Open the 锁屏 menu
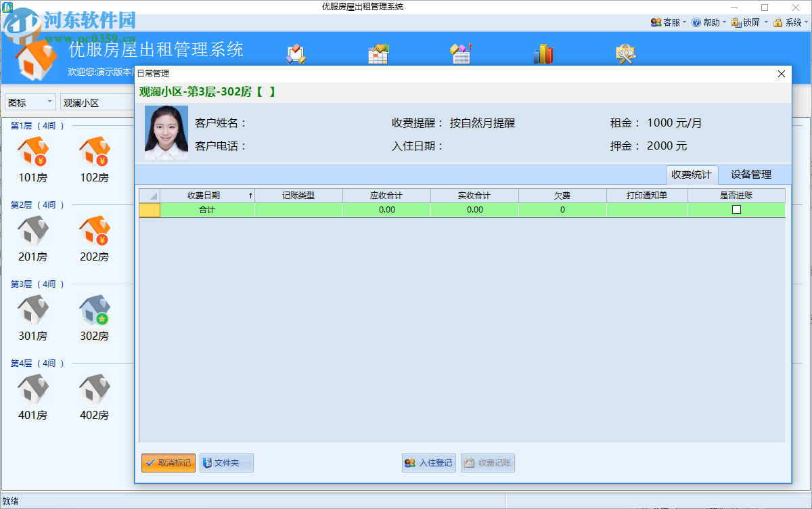812x509 pixels. pyautogui.click(x=749, y=22)
